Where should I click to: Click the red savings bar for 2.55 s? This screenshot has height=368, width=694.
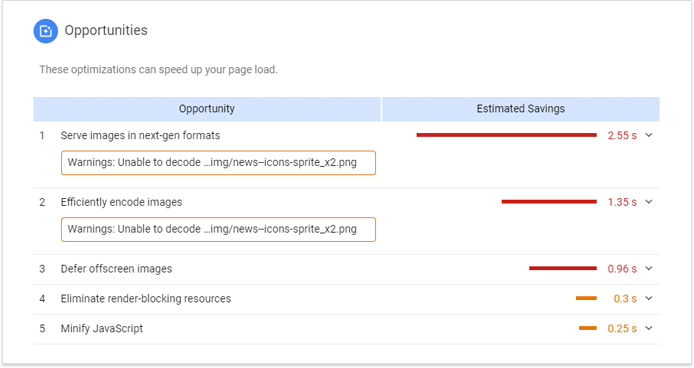(506, 135)
